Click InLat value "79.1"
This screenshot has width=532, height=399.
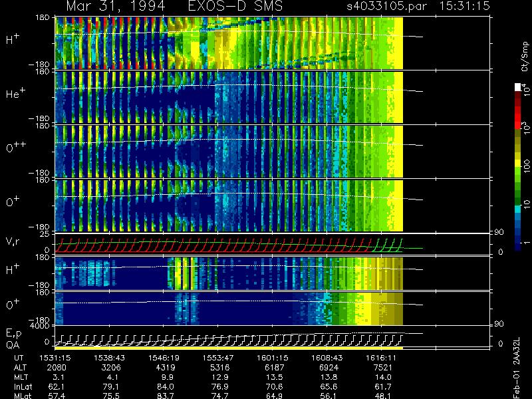click(x=111, y=387)
